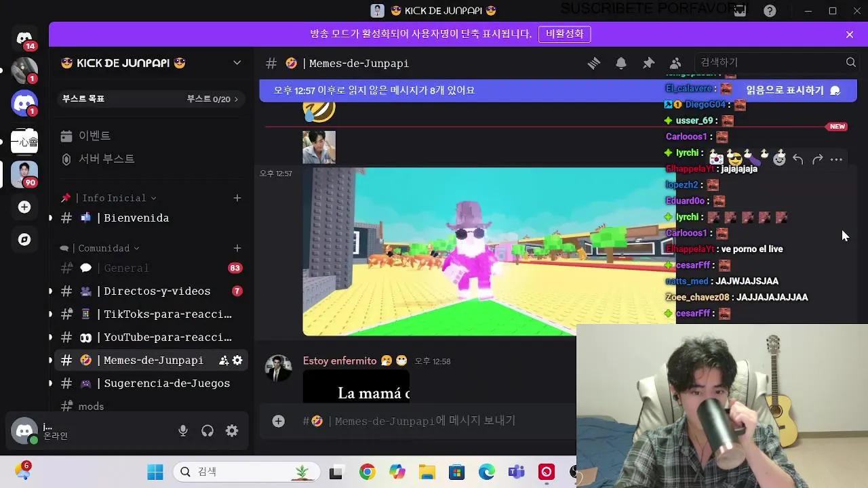Open own user avatar panel
This screenshot has width=868, height=488.
(x=24, y=431)
